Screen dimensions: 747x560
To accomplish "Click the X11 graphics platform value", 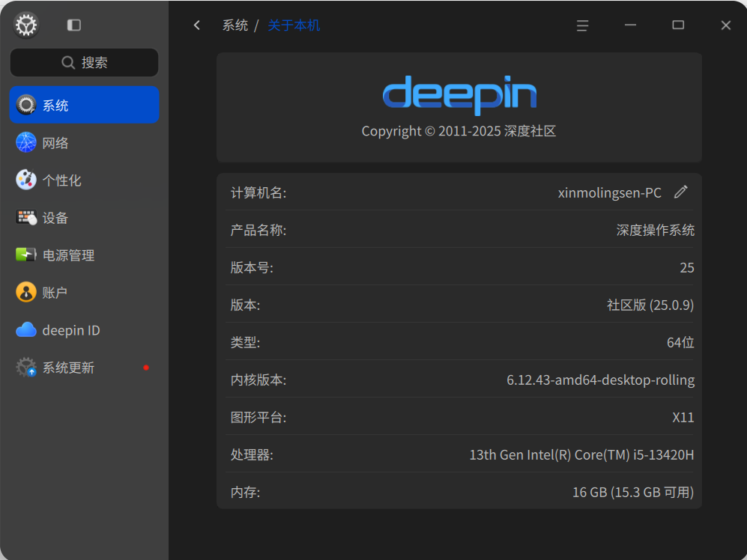I will (x=683, y=418).
